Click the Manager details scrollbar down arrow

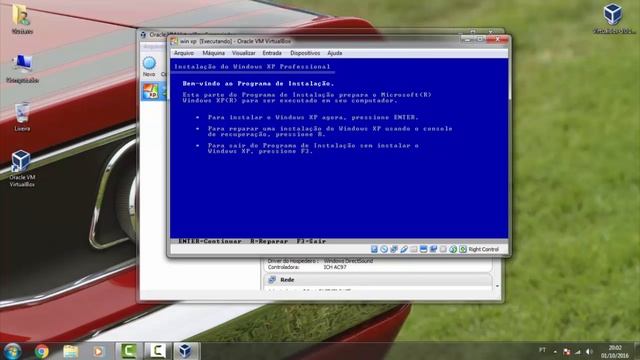point(497,286)
